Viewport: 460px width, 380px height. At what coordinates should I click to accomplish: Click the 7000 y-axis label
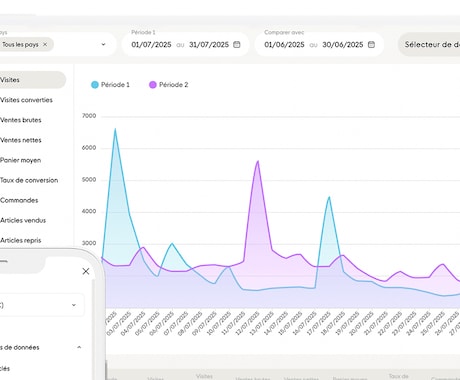pos(89,116)
